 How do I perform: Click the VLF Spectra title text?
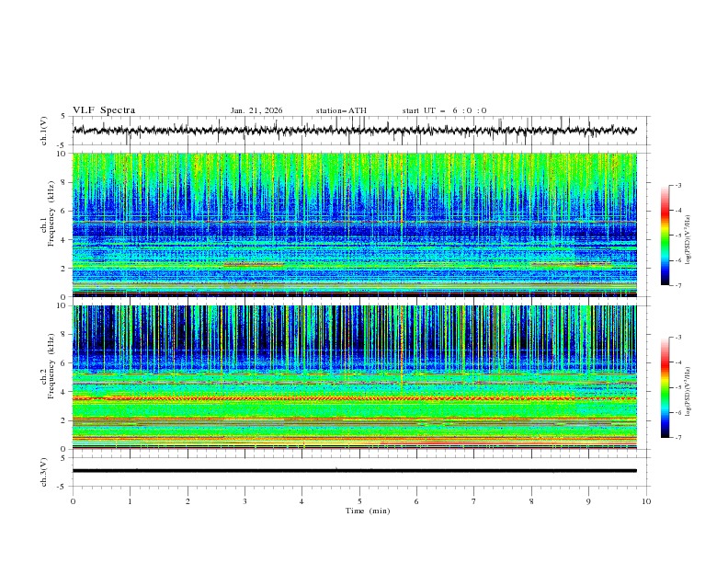click(104, 110)
